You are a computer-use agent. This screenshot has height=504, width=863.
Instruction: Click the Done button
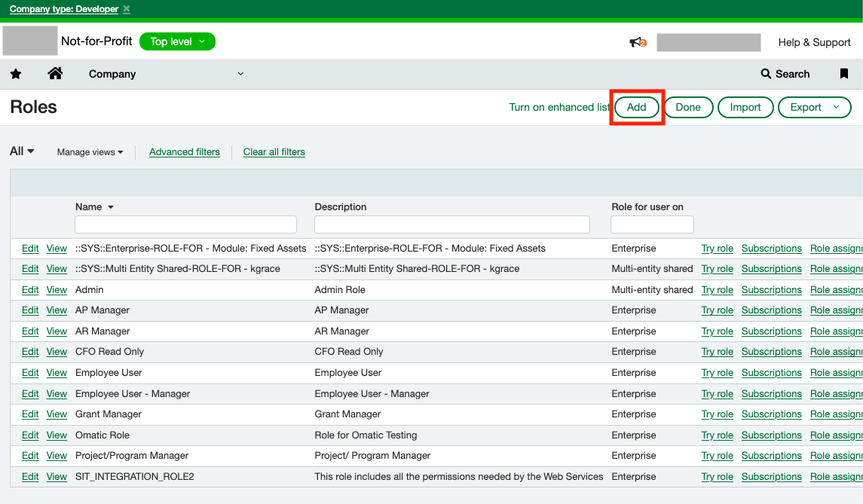[x=688, y=107]
